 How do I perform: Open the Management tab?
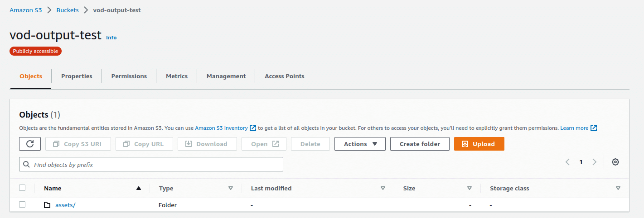point(226,76)
